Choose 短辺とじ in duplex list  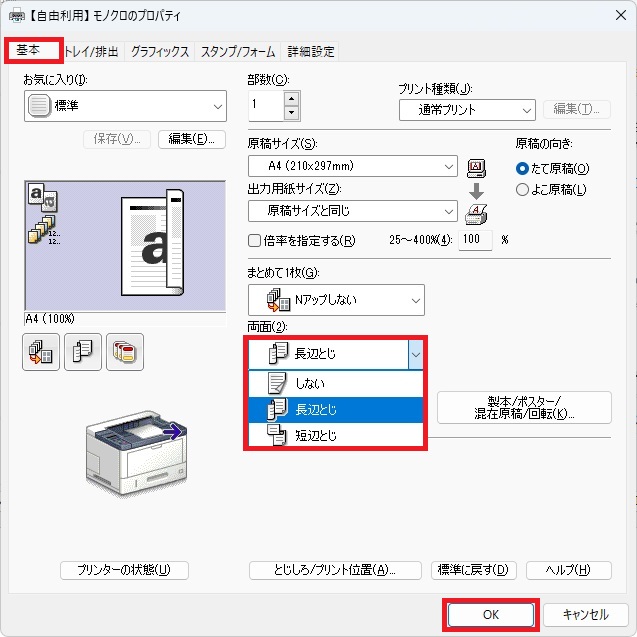336,436
